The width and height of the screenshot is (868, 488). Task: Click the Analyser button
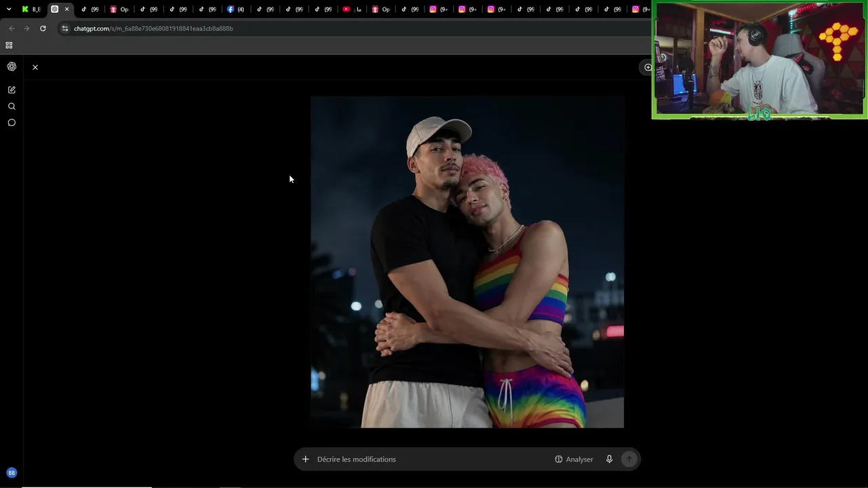(574, 459)
